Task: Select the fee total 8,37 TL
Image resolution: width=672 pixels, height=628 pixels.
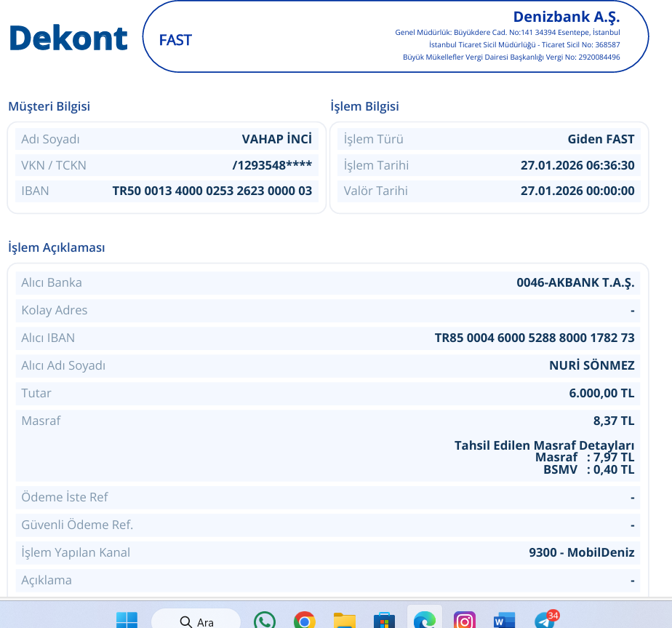Action: 614,421
